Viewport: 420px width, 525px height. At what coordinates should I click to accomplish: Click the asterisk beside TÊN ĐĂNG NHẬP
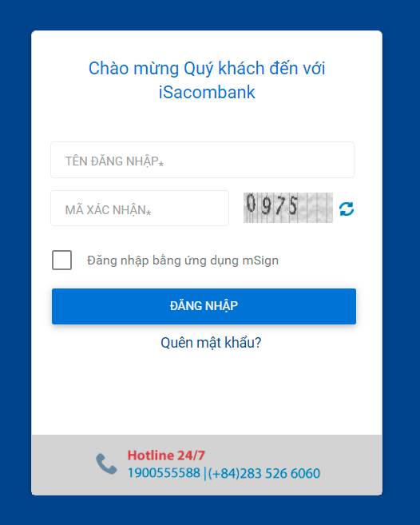coord(161,164)
